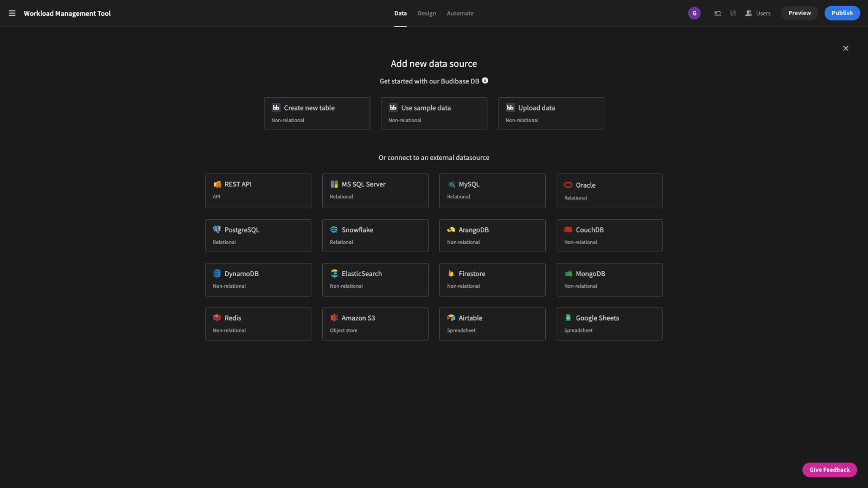The width and height of the screenshot is (868, 488).
Task: Click the 'Non-relational' label under Redis
Action: click(x=229, y=330)
